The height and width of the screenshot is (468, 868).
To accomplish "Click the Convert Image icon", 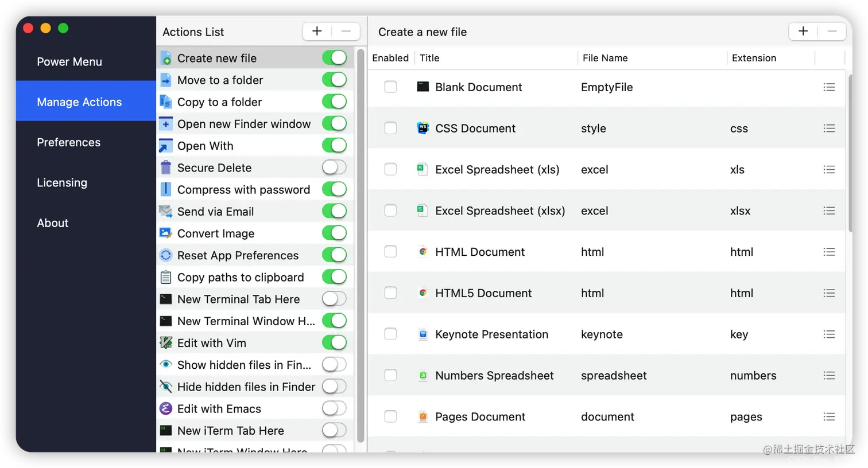I will tap(166, 233).
